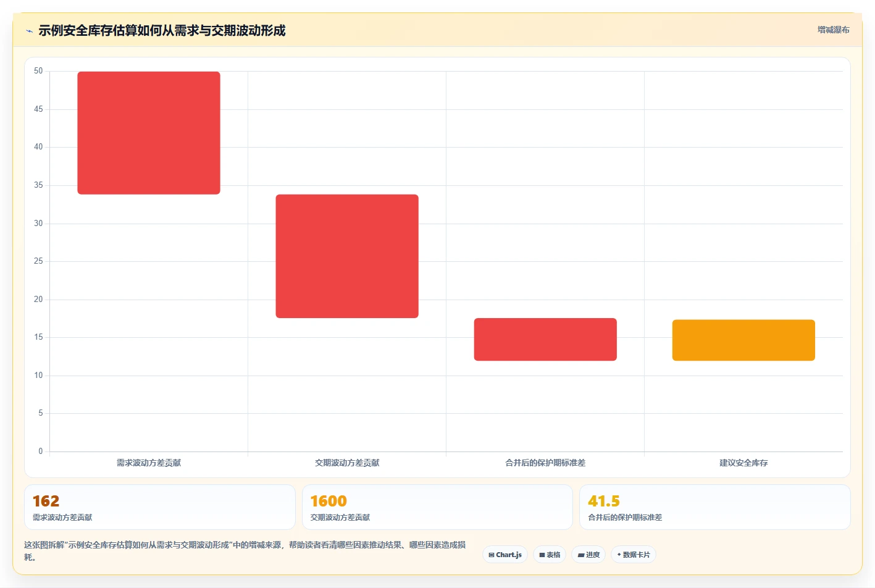This screenshot has height=588, width=875.
Task: Open the data card showing 41.5
Action: (x=715, y=507)
